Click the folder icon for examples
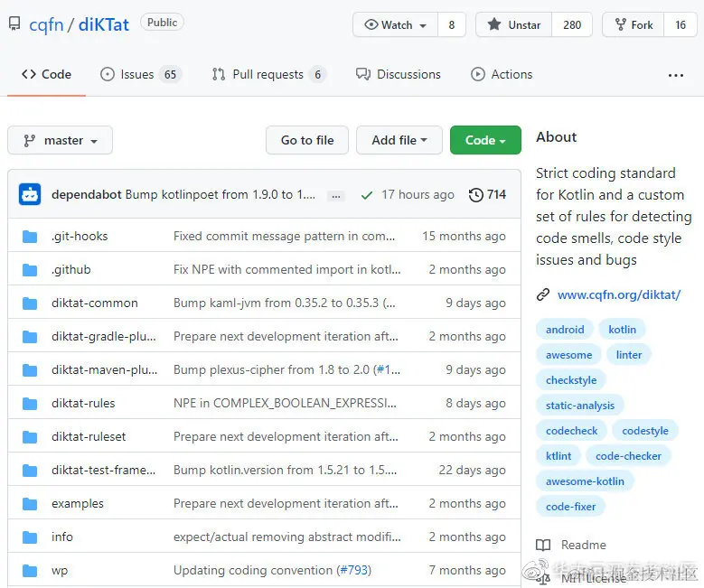 [x=30, y=504]
